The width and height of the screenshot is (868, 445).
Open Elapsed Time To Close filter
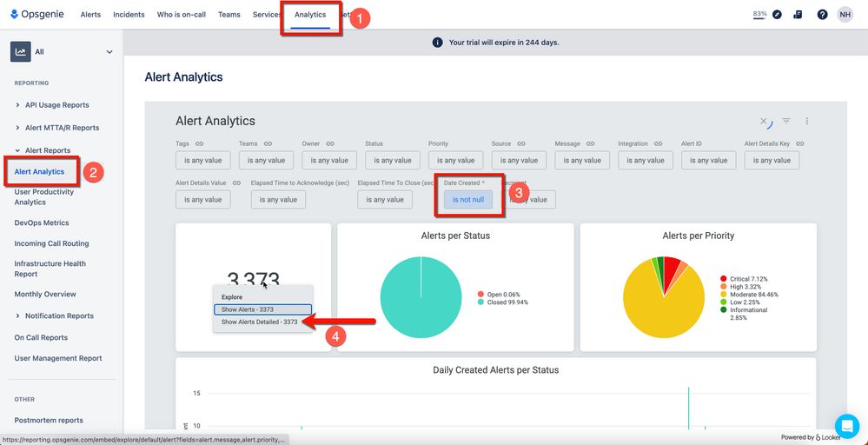point(385,200)
